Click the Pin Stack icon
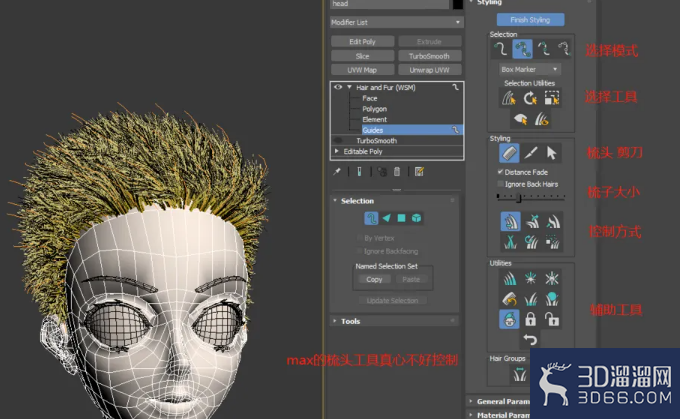Image resolution: width=680 pixels, height=419 pixels. 337,172
